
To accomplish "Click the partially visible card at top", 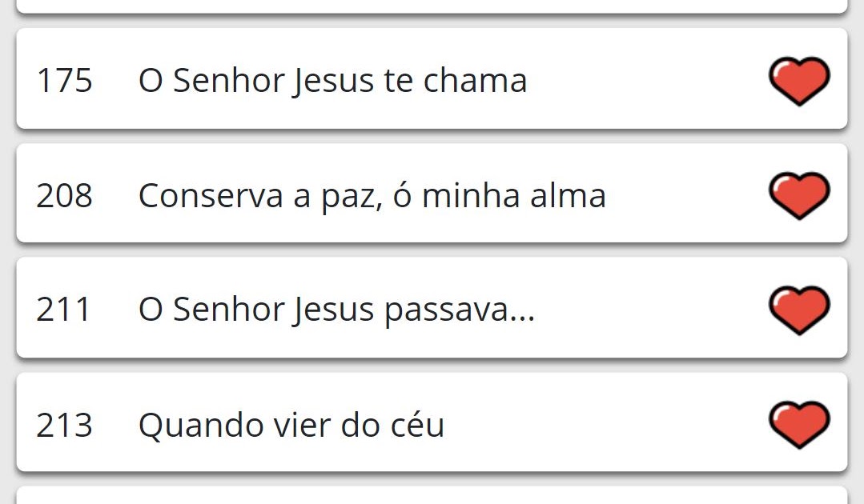I will [432, 6].
